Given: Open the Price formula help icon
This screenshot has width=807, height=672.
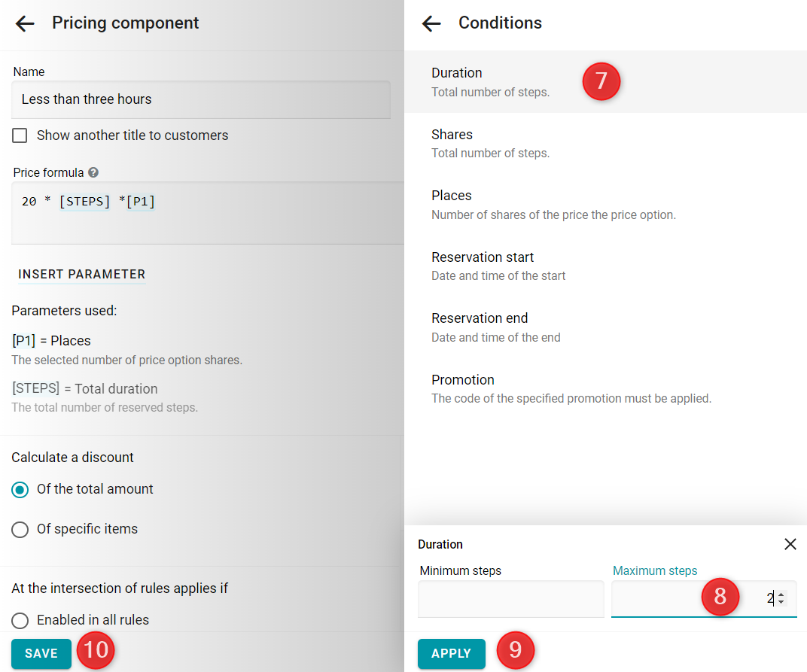Looking at the screenshot, I should 93,172.
